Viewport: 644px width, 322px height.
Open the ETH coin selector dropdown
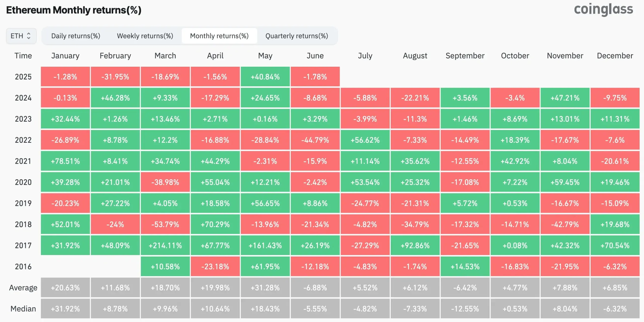(21, 36)
